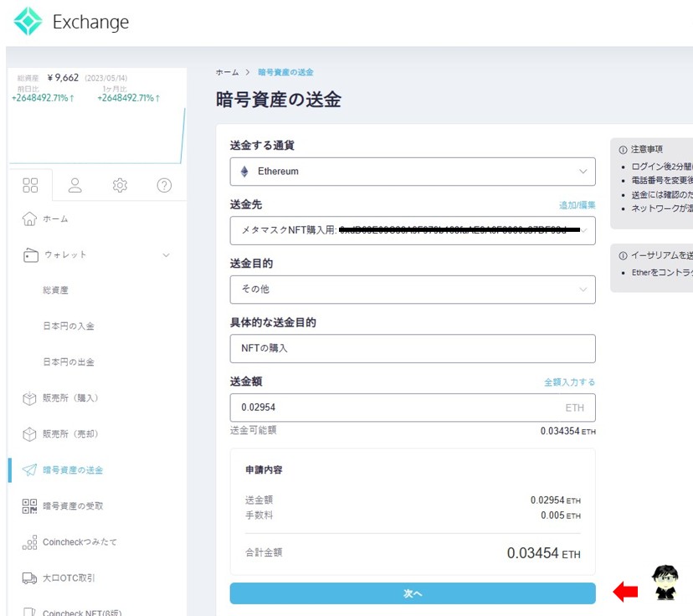Open 日本円の出金 menu item
This screenshot has height=616, width=693.
click(69, 362)
